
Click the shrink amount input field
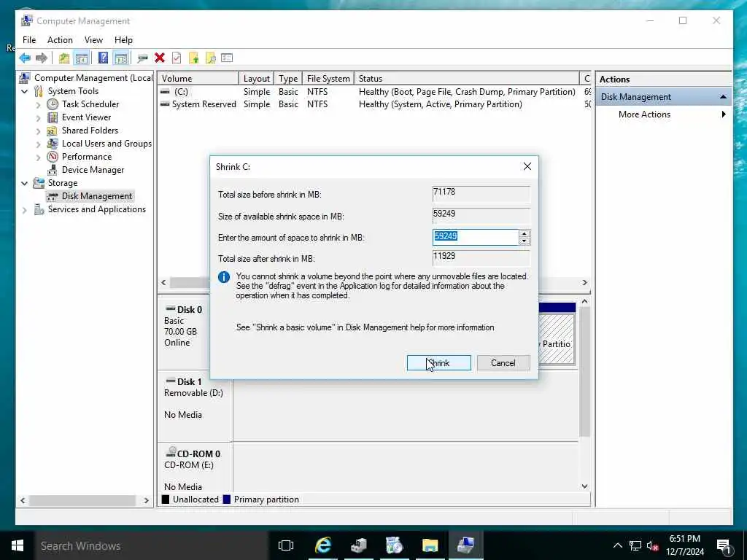pos(476,237)
